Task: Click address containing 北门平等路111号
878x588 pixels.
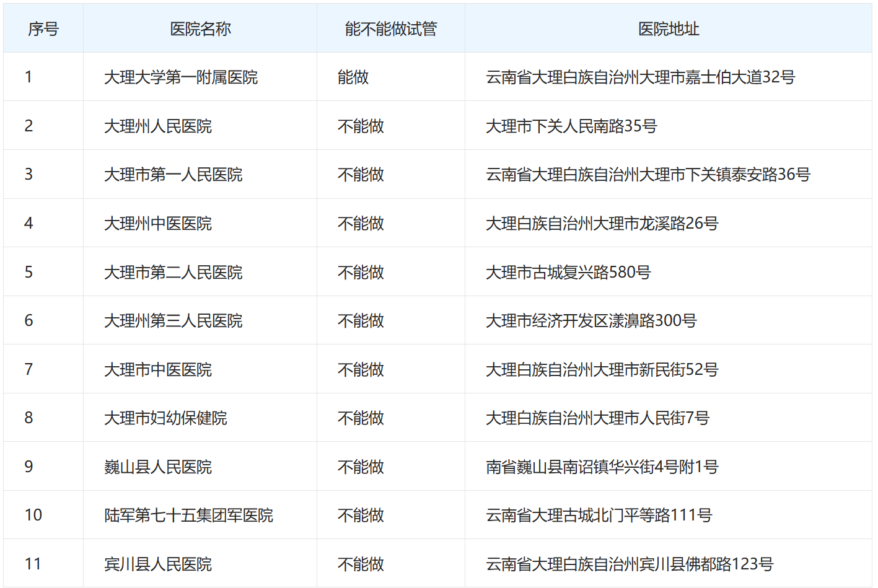Action: tap(599, 515)
